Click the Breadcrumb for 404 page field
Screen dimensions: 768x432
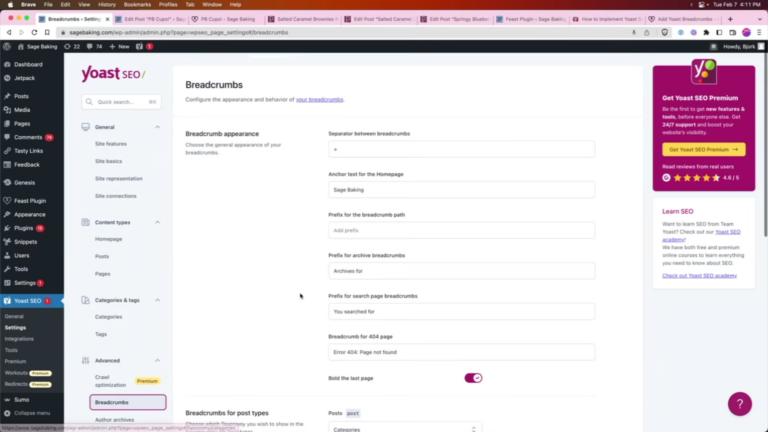tap(461, 352)
